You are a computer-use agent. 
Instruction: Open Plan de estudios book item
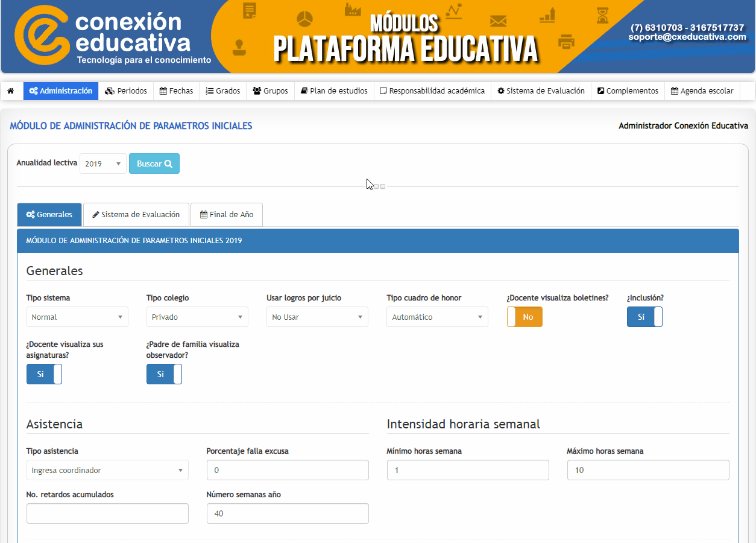click(x=334, y=91)
